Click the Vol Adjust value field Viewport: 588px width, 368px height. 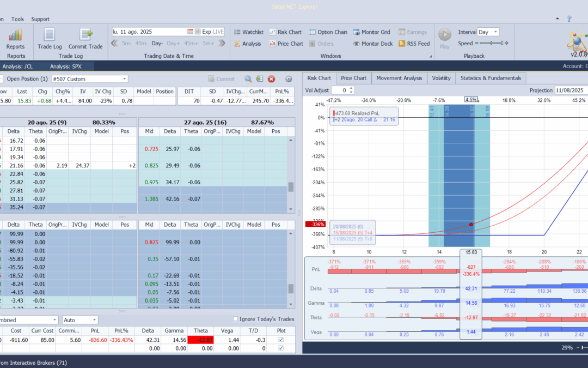[340, 90]
